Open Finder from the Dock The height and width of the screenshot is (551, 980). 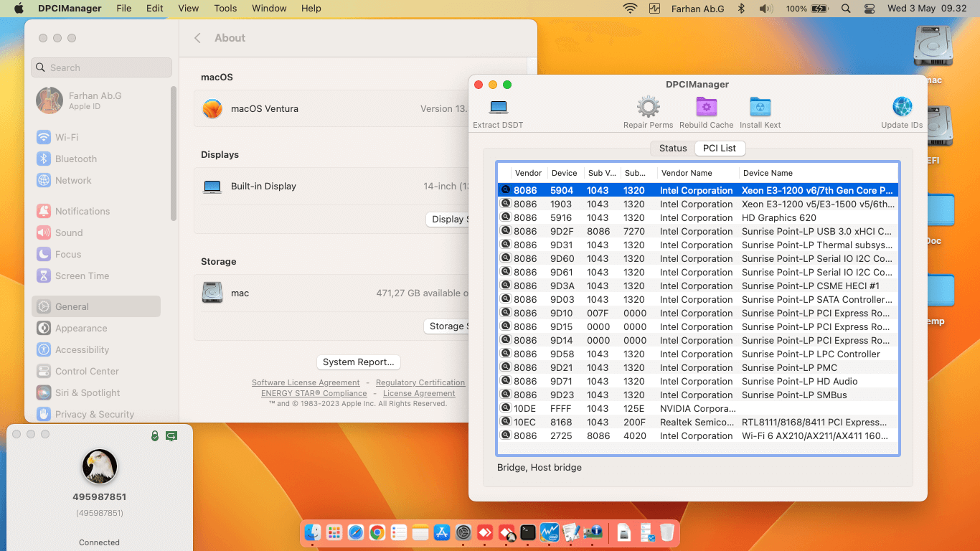[313, 532]
